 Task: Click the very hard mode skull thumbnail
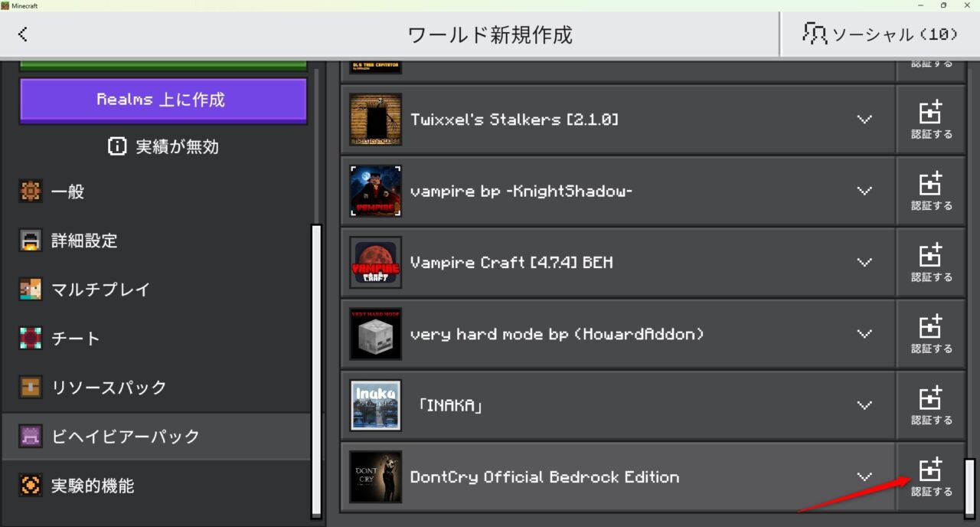pos(375,334)
